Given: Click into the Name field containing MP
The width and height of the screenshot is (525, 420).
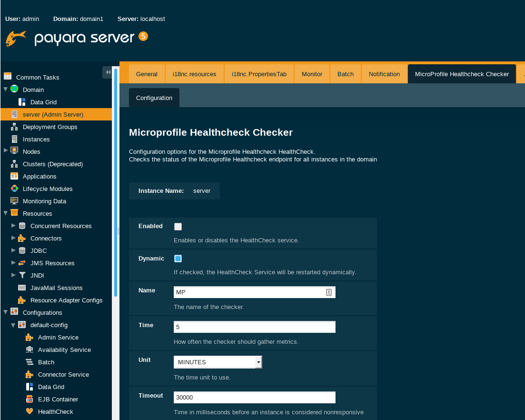Looking at the screenshot, I should 255,292.
